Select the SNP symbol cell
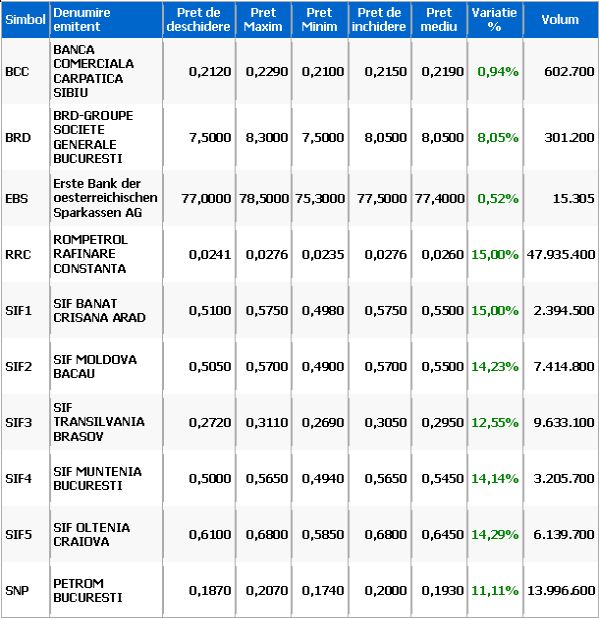The height and width of the screenshot is (619, 599). click(x=17, y=591)
